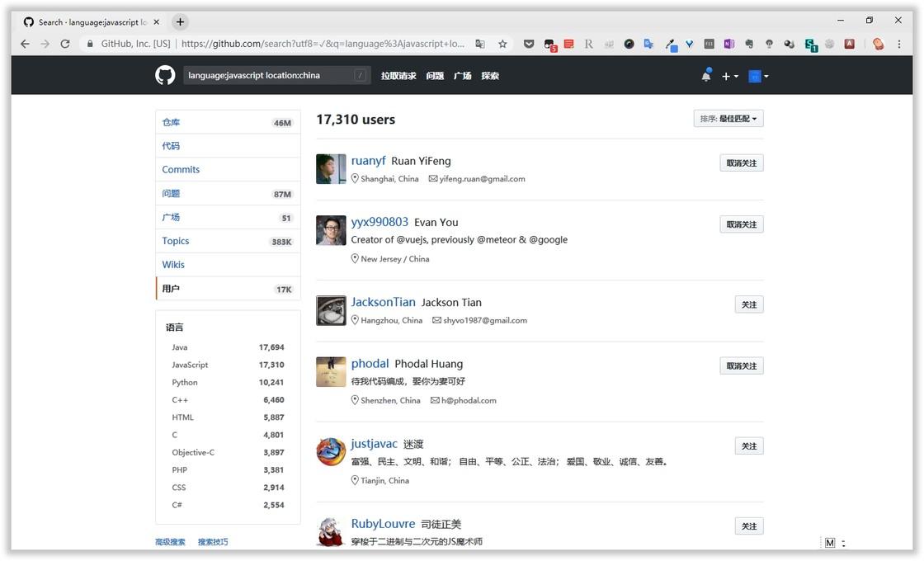Open the 排序: 最佳匹配 sort dropdown
924x561 pixels.
pos(728,118)
